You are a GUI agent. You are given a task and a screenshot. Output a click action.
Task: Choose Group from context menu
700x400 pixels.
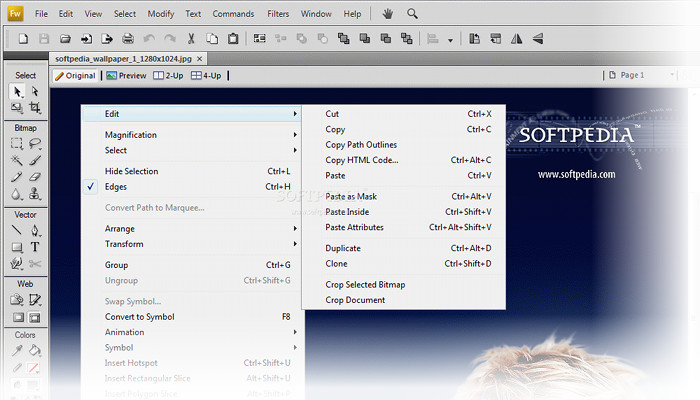(x=193, y=265)
